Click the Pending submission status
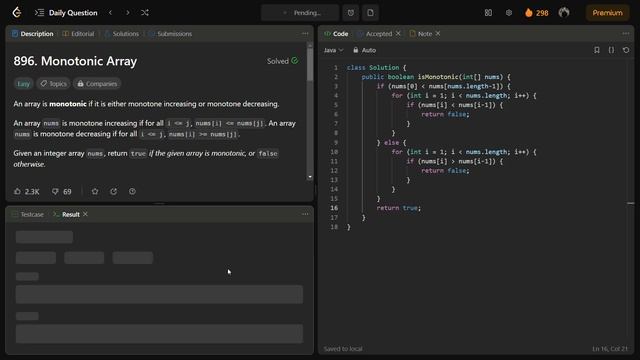The width and height of the screenshot is (640, 360). click(x=300, y=13)
